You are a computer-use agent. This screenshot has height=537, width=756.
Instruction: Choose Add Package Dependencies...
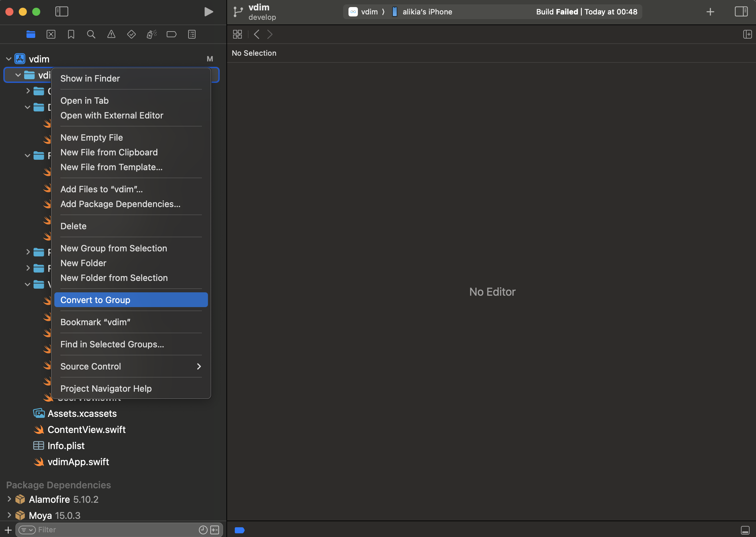131,204
